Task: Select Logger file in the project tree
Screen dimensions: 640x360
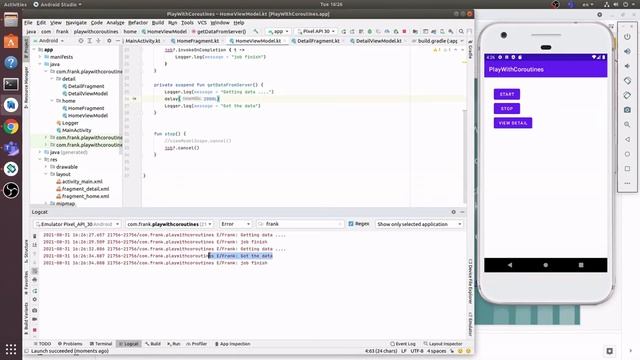Action: (x=67, y=123)
